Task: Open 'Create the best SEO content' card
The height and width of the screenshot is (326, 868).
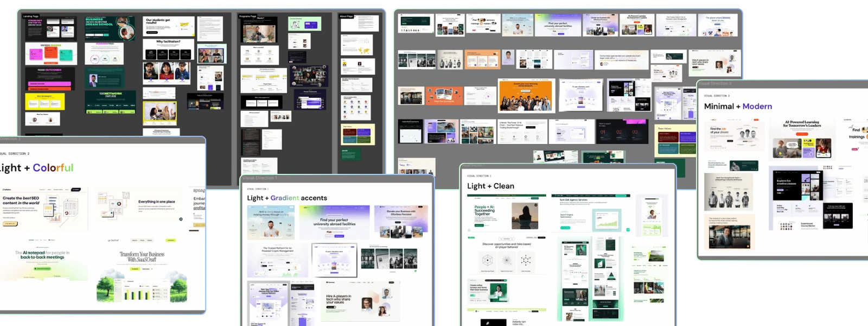Action: click(x=44, y=208)
